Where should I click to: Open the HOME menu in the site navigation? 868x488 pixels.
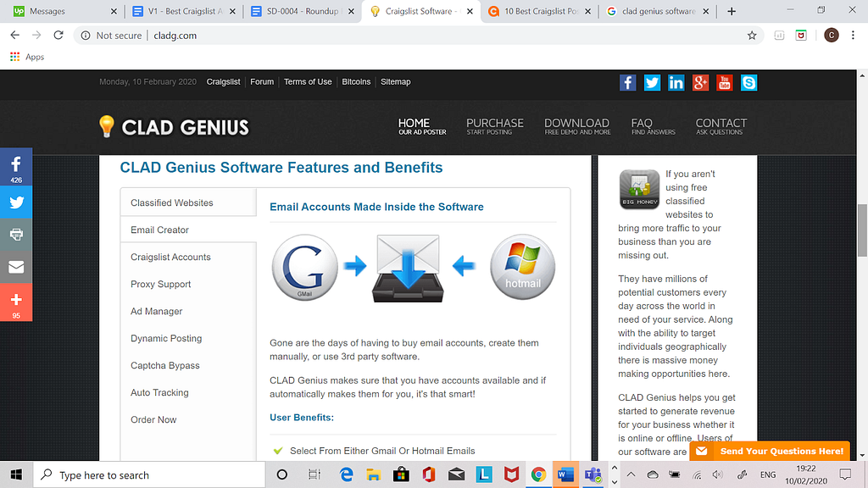pyautogui.click(x=422, y=126)
